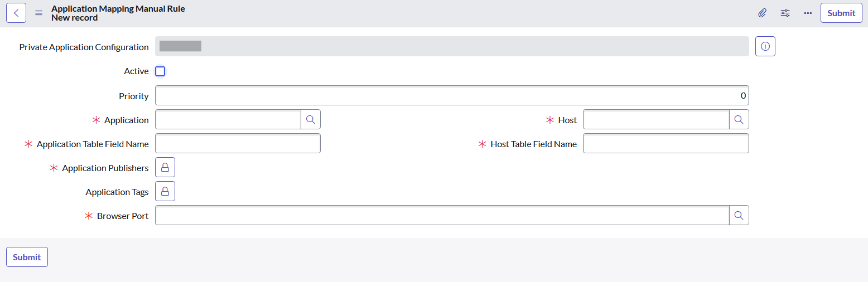868x282 pixels.
Task: Focus the Host Table Field Name field
Action: point(666,143)
